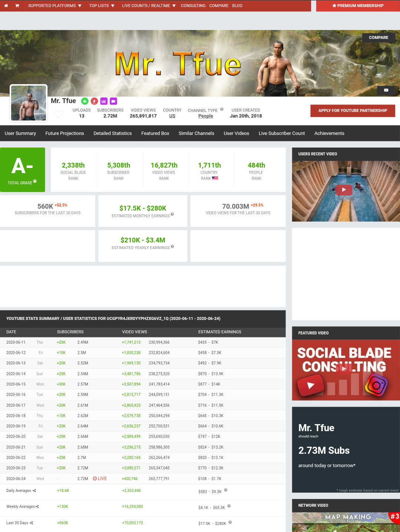Select the 2,338th Social Blade Rank

click(73, 165)
